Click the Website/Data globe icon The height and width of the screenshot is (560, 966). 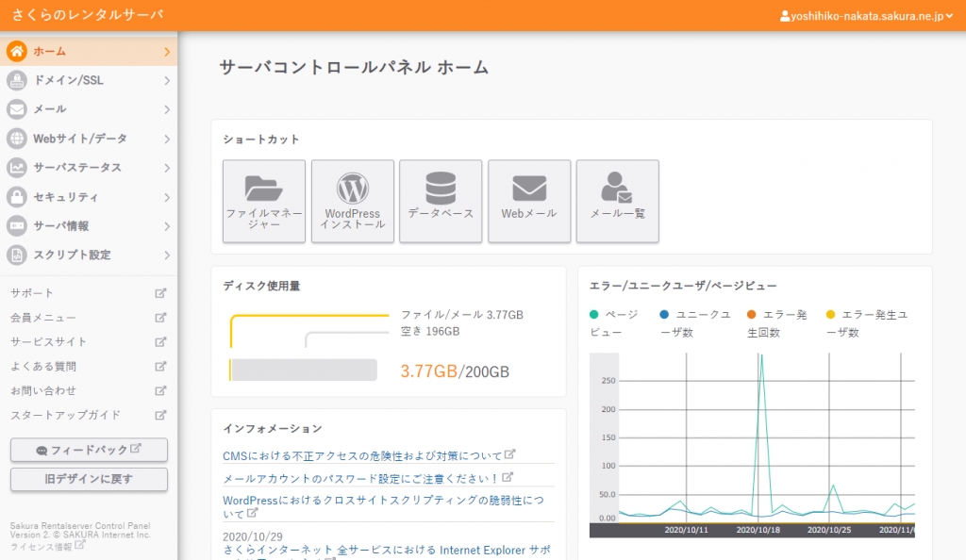(17, 139)
